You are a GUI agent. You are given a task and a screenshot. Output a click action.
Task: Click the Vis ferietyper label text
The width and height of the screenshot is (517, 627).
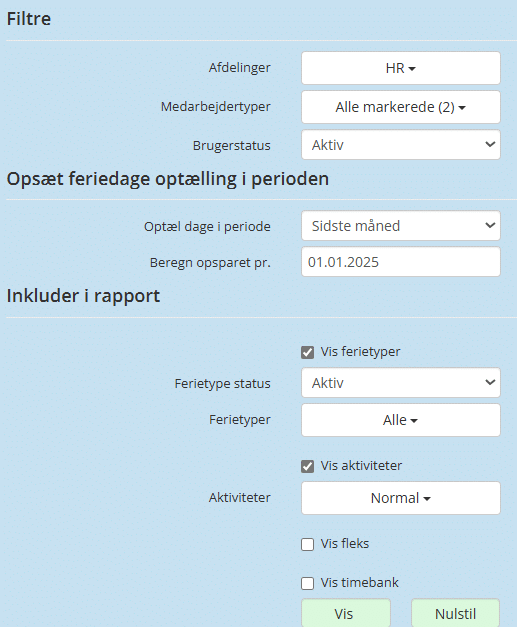click(x=360, y=352)
